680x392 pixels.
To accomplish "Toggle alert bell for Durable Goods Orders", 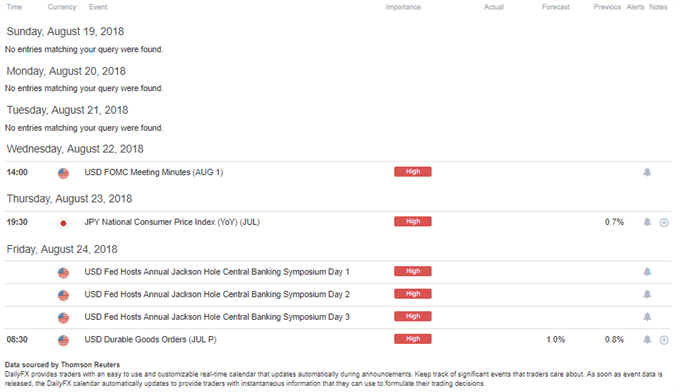I will 647,340.
